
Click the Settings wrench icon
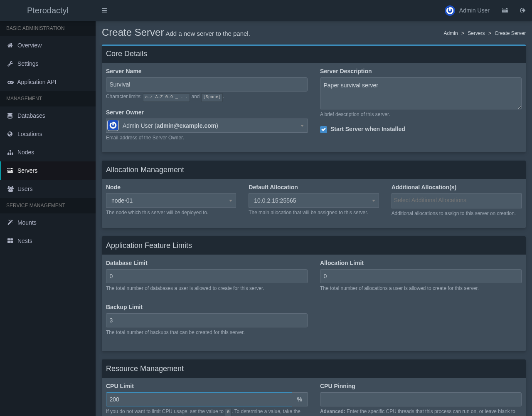point(10,64)
